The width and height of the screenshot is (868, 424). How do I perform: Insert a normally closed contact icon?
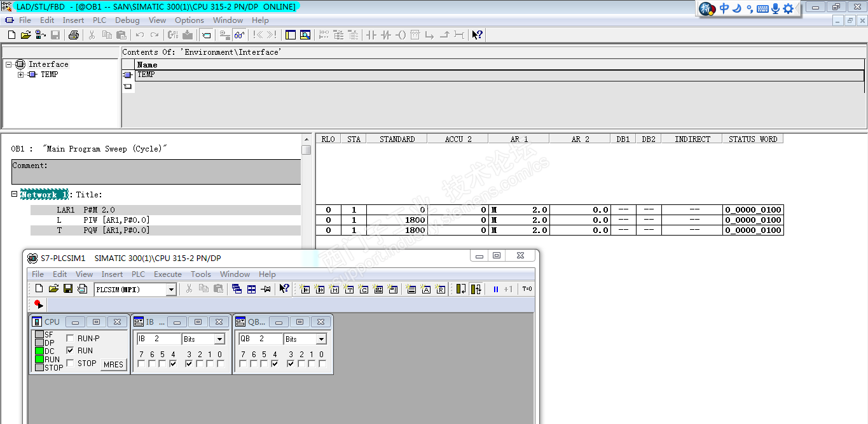386,35
